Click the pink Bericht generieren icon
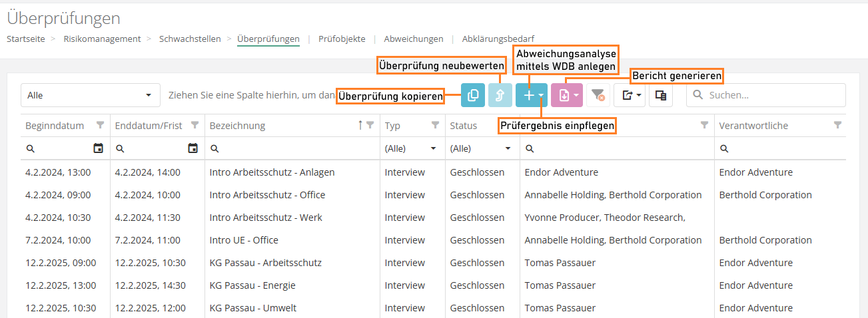Screen dimensions: 868x318 (563, 95)
